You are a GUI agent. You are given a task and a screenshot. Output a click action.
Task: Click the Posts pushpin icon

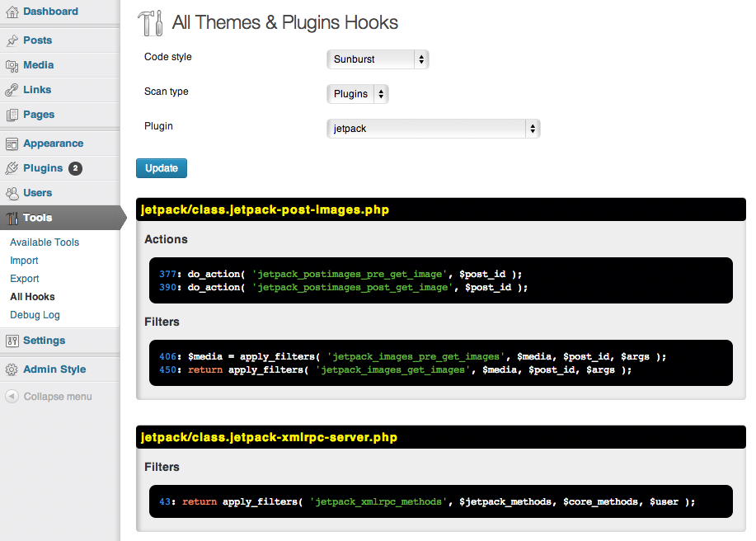tap(12, 40)
